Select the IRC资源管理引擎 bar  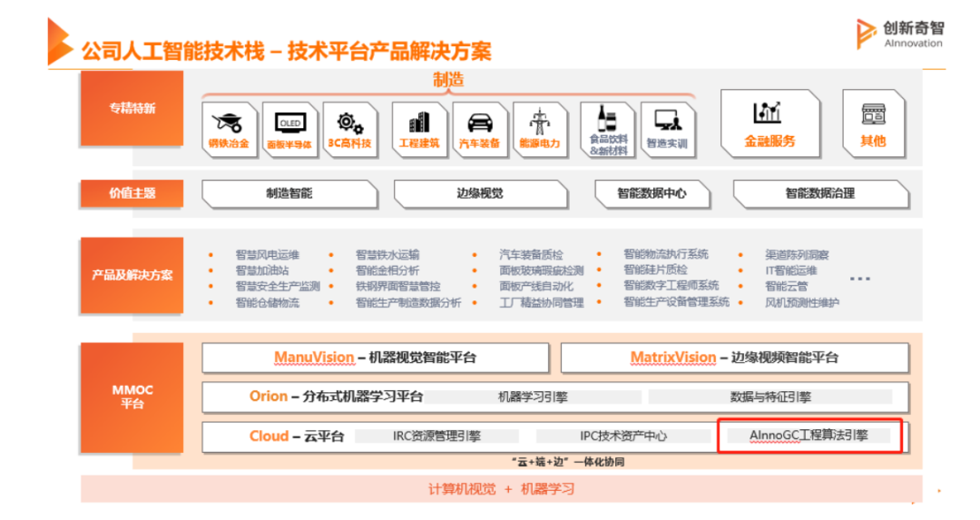(x=436, y=436)
